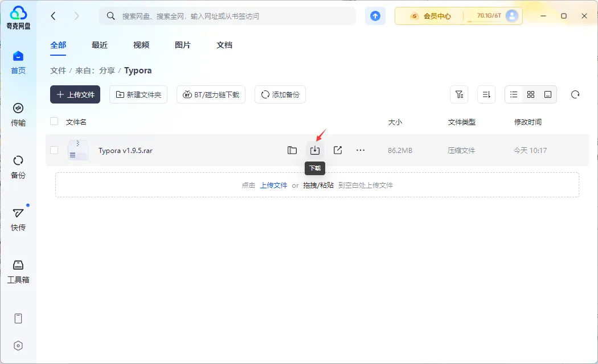Switch to the 全部 tab
The height and width of the screenshot is (364, 598).
coord(58,45)
